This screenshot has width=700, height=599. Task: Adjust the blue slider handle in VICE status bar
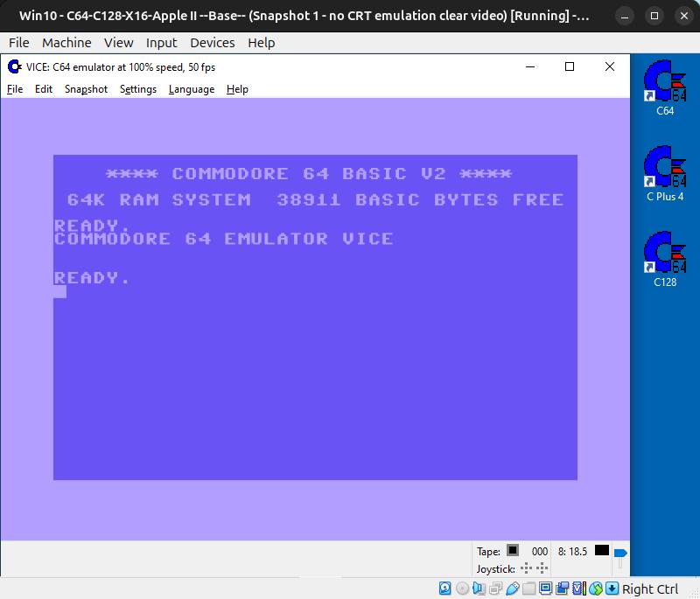tap(620, 553)
